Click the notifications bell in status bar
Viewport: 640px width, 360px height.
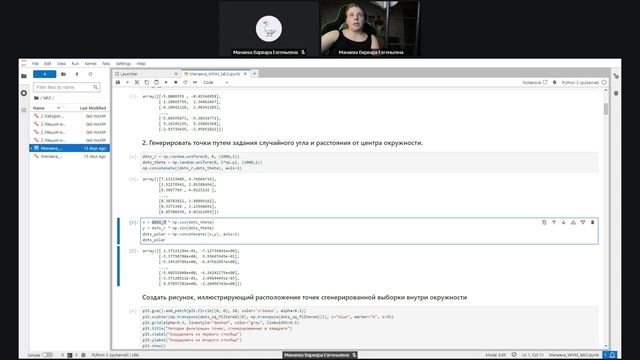(x=613, y=355)
